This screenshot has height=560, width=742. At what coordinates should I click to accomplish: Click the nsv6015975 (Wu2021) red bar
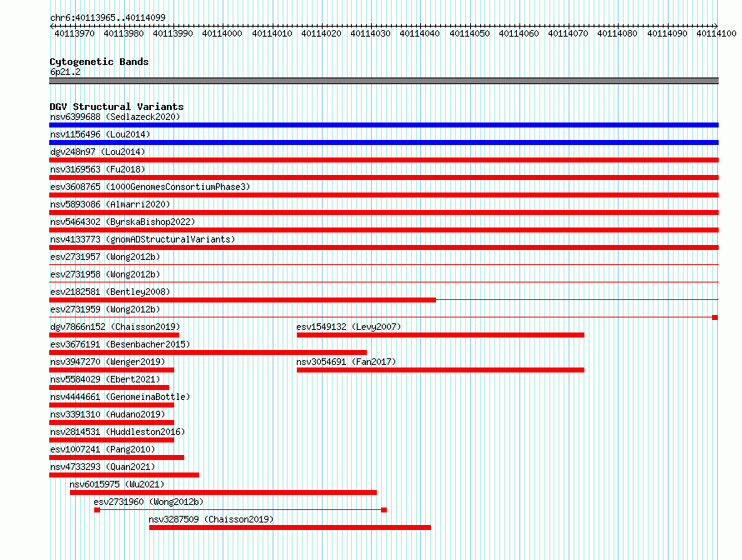coord(223,492)
